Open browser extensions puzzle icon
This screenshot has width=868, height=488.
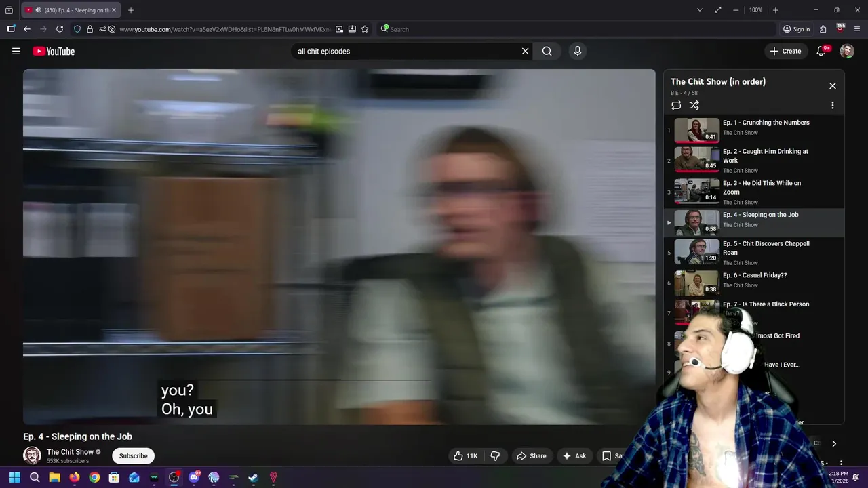click(823, 29)
